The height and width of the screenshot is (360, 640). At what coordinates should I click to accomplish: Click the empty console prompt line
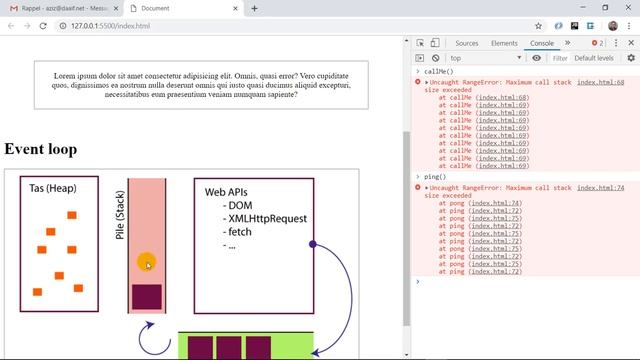tap(525, 282)
